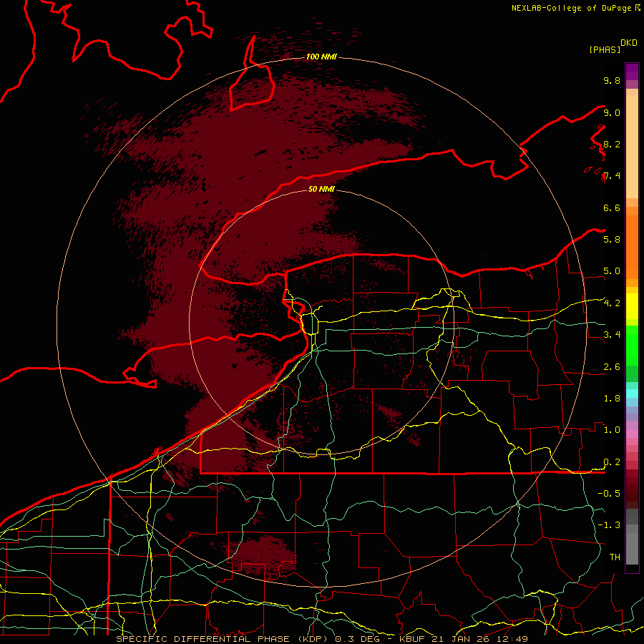Screen dimensions: 644x644
Task: Select the 6.6 scale value
Action: pos(612,208)
